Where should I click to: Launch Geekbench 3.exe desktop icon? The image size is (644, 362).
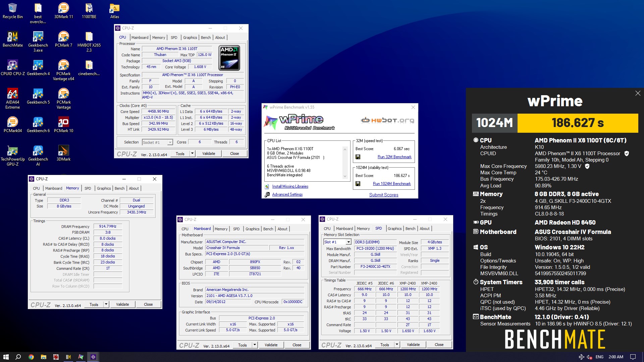coord(38,42)
